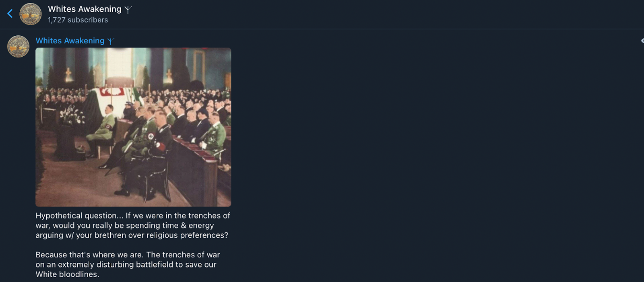Viewport: 644px width, 282px height.
Task: Go back using the blue arrow
Action: coord(10,14)
